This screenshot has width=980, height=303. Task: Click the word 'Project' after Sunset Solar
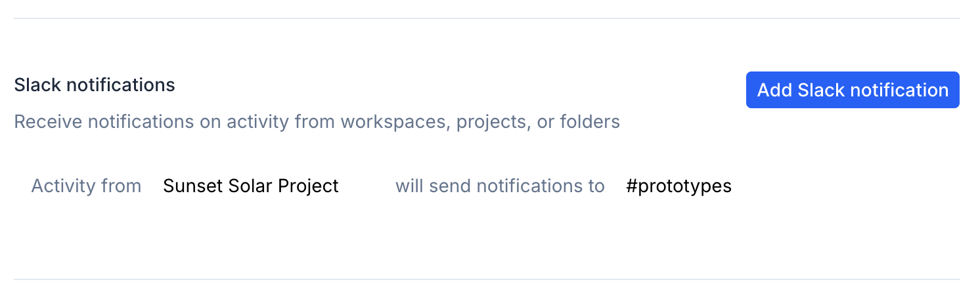point(308,186)
